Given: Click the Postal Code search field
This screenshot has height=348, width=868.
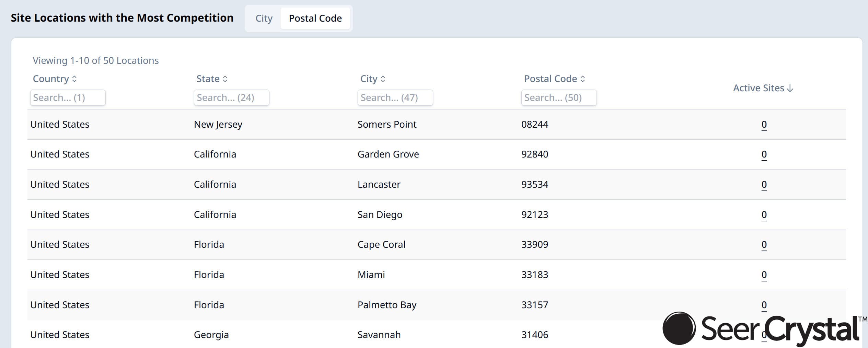Looking at the screenshot, I should 559,97.
